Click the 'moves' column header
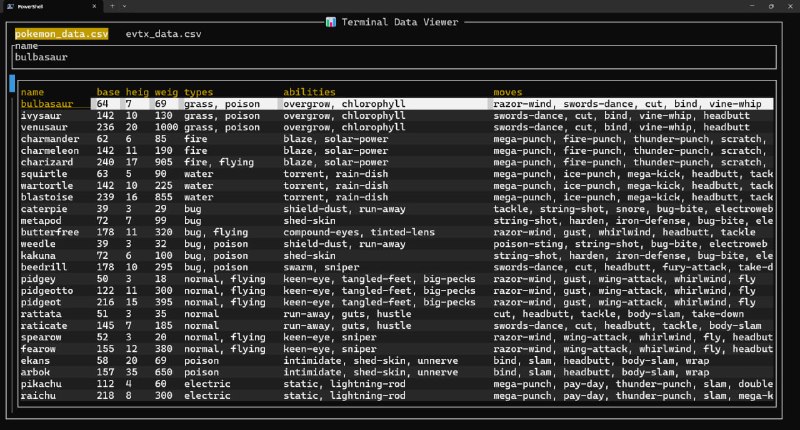Screen dimensions: 800x430 pyautogui.click(x=508, y=92)
